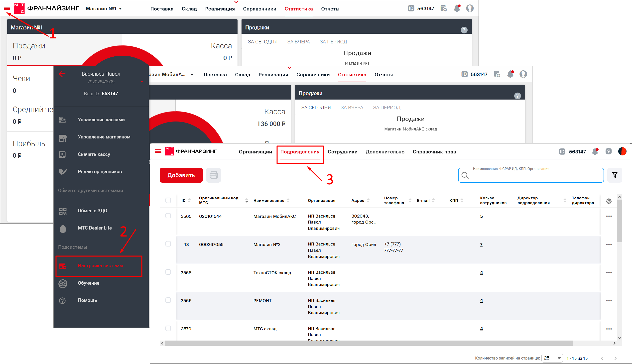Click scroll down arrow of table scrollbar

[620, 338]
